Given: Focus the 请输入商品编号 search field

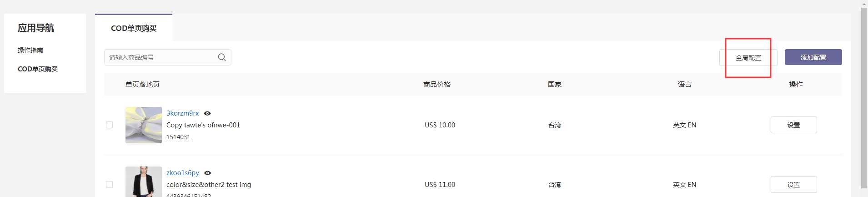Looking at the screenshot, I should click(x=161, y=57).
